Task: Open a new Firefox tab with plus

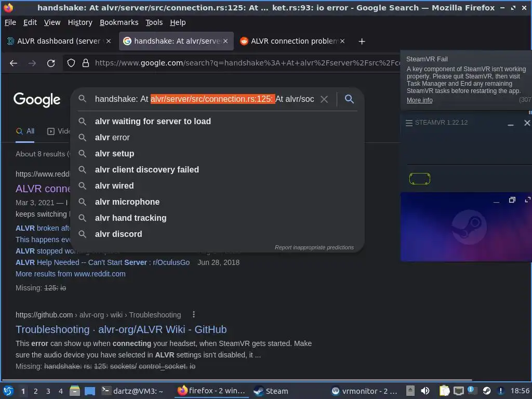Action: click(x=362, y=42)
